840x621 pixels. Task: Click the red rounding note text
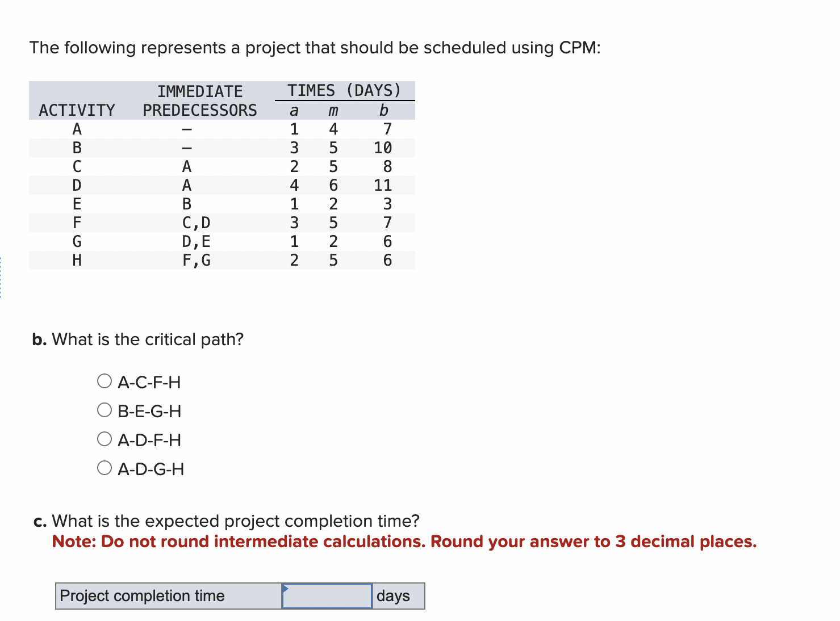coord(404,542)
